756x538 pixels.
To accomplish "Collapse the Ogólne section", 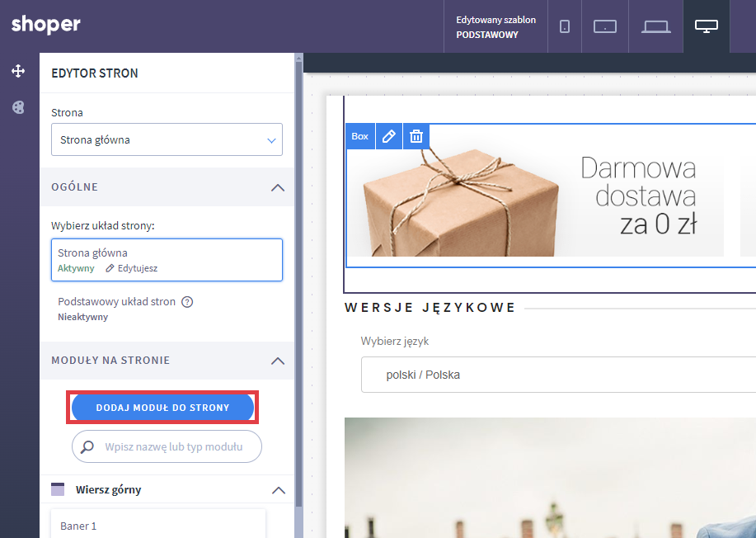I will tap(278, 187).
